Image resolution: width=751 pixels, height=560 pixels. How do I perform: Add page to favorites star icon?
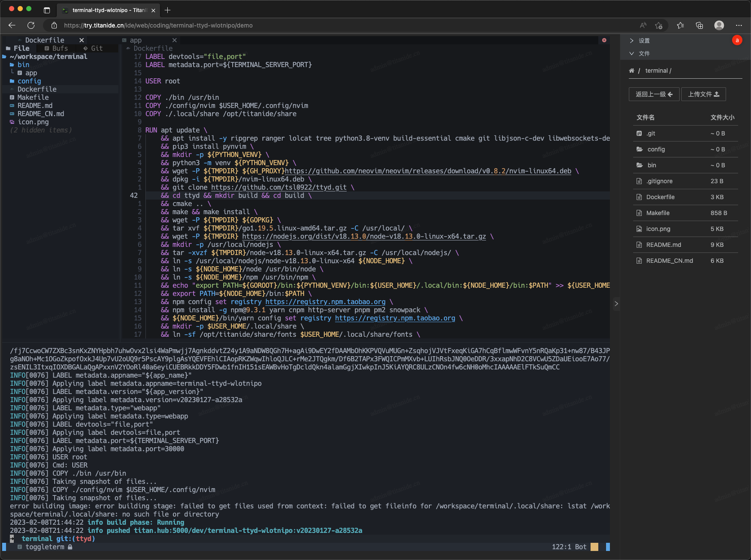tap(658, 25)
